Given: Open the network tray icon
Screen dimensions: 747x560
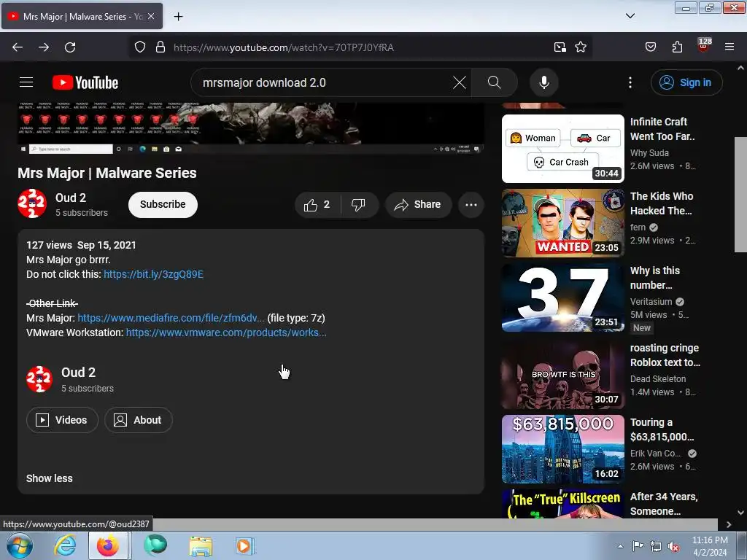Looking at the screenshot, I should click(x=656, y=547).
